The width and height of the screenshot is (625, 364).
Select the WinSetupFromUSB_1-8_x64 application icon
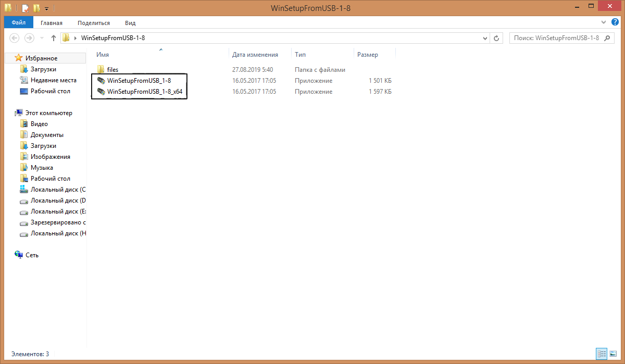tap(101, 92)
